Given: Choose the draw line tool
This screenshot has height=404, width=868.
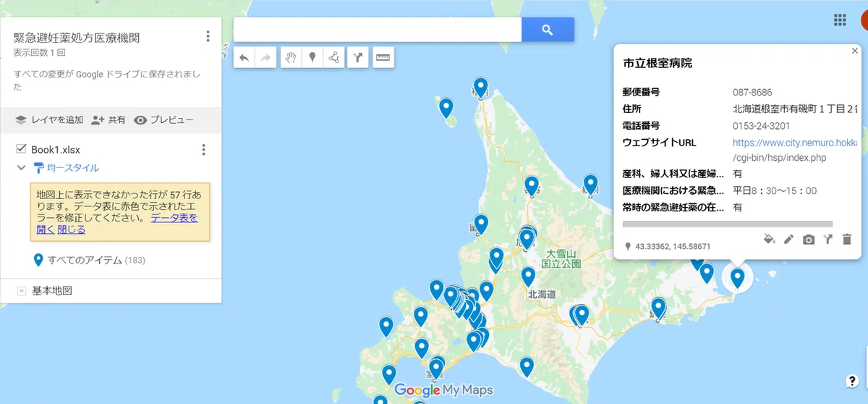Looking at the screenshot, I should tap(333, 58).
